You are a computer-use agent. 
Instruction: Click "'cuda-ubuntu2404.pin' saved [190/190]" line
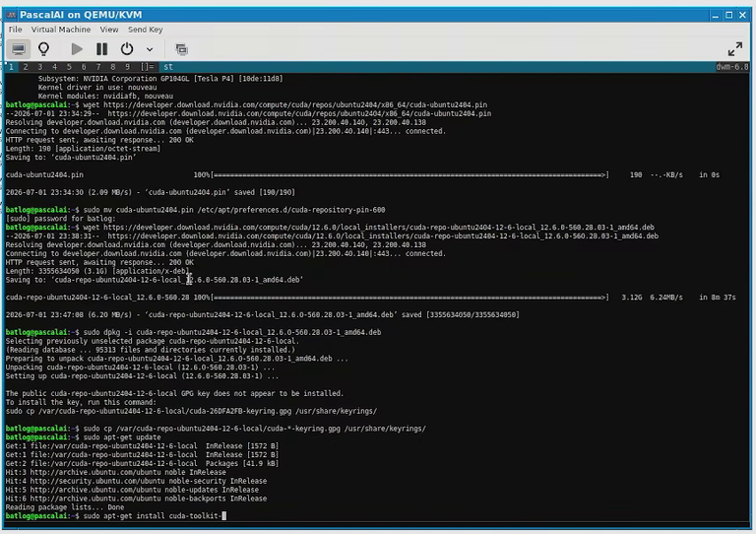tap(151, 192)
